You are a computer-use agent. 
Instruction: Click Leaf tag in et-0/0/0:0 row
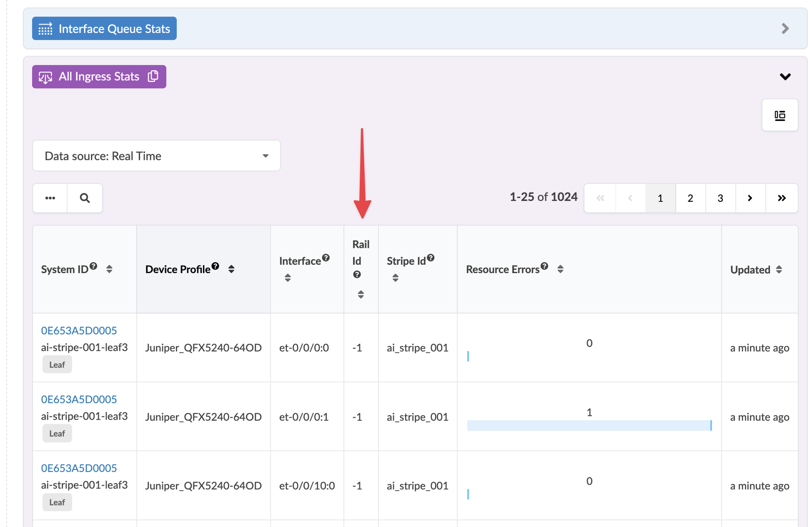[x=57, y=365]
